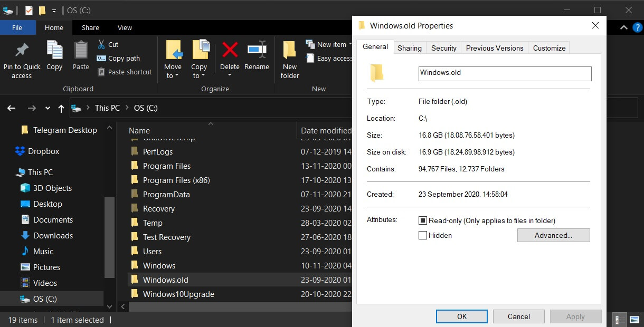Image resolution: width=644 pixels, height=327 pixels.
Task: Open Downloads in the sidebar
Action: click(x=53, y=235)
